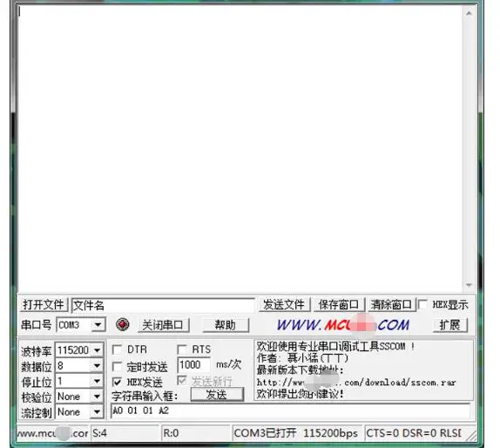Open the 串口号 COM3 dropdown
Viewport: 500px width, 448px height.
[98, 325]
